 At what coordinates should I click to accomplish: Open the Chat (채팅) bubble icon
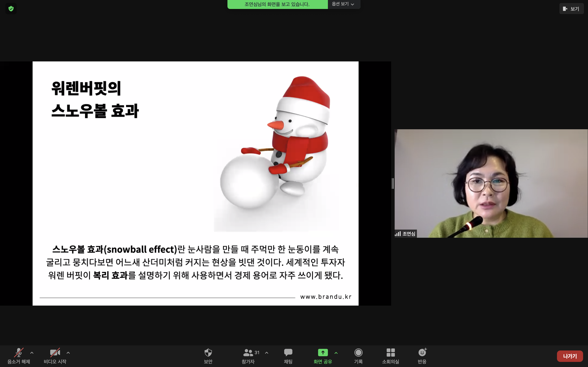coord(288,353)
